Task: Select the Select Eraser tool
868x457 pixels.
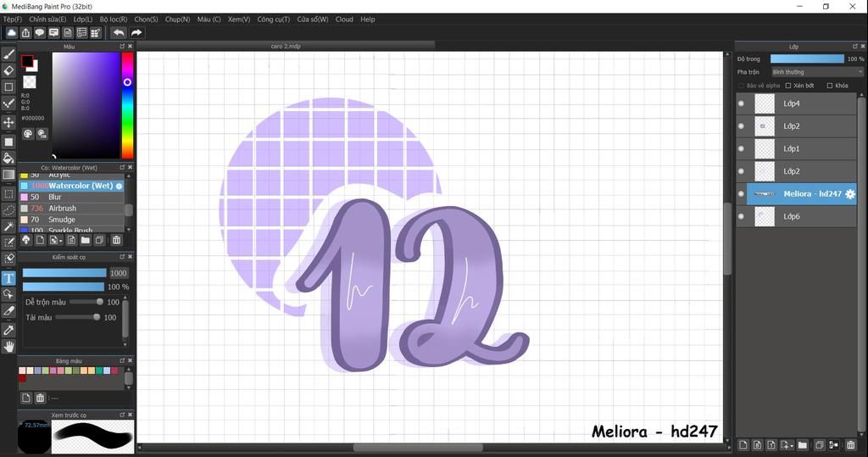Action: [8, 259]
